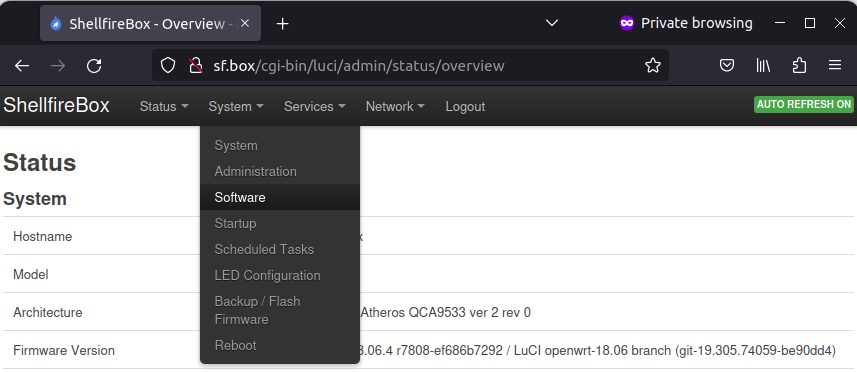The width and height of the screenshot is (857, 372).
Task: Click the ShellfireBox brand link
Action: tap(56, 105)
